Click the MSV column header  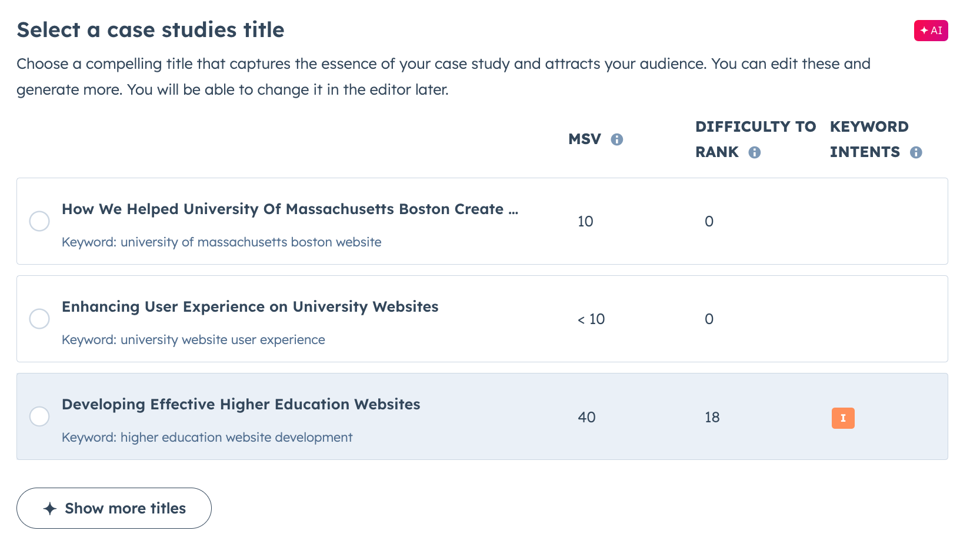[585, 139]
